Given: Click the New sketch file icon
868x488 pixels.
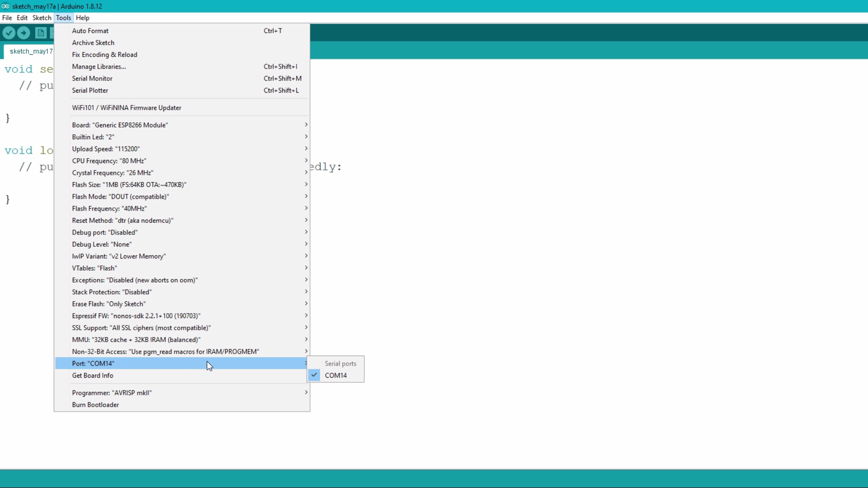Looking at the screenshot, I should pyautogui.click(x=41, y=33).
